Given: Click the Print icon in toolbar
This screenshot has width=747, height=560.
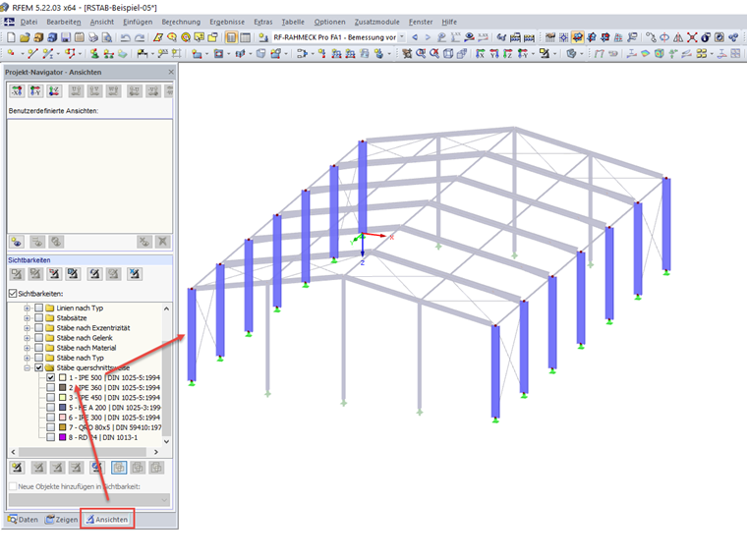Looking at the screenshot, I should [93, 37].
